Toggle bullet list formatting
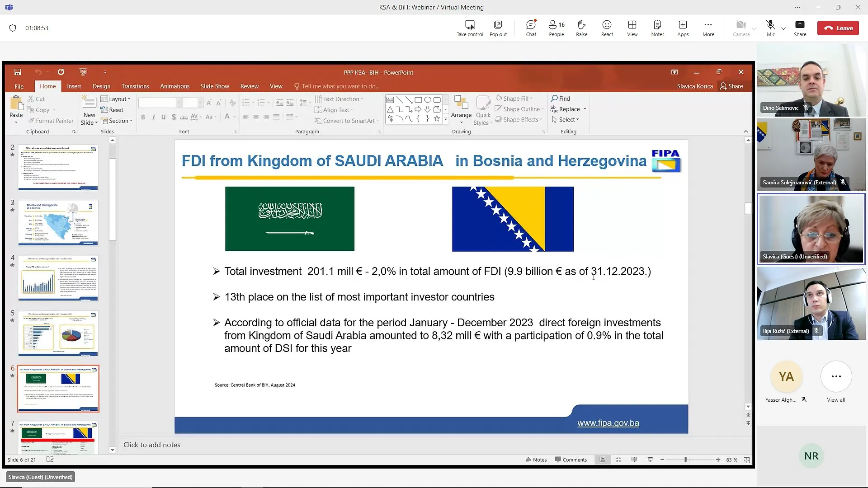The width and height of the screenshot is (868, 488). 245,103
